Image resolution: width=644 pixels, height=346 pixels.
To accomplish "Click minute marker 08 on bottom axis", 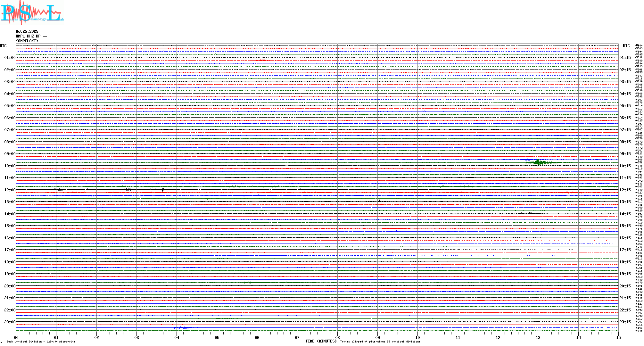I will point(337,337).
